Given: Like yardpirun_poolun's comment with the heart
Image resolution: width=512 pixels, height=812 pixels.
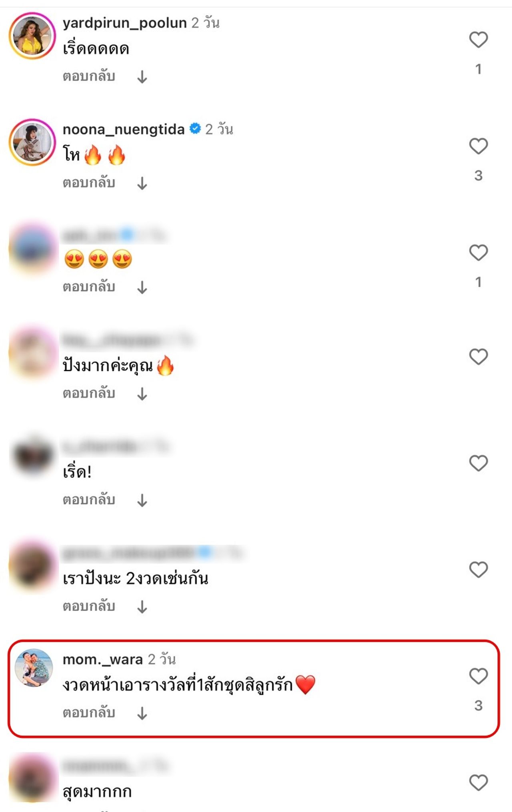Looking at the screenshot, I should click(x=478, y=40).
